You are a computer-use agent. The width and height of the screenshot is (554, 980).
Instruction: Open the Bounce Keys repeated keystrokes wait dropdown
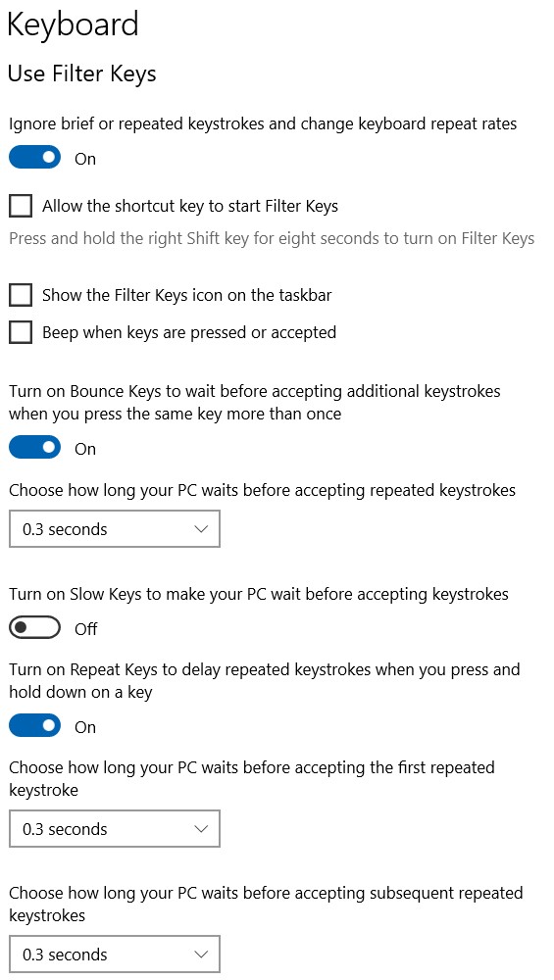pyautogui.click(x=115, y=529)
